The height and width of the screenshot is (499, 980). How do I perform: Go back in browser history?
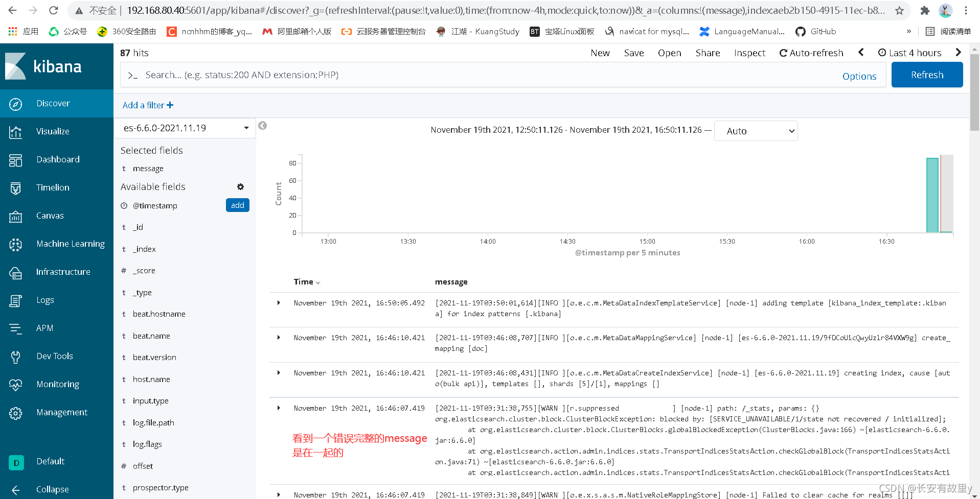pos(13,10)
